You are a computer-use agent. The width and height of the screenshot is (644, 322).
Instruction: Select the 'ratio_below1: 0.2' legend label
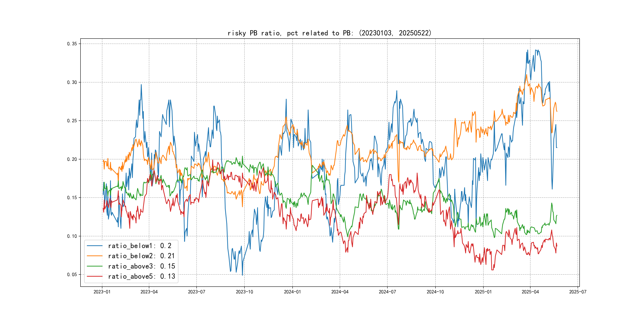click(140, 246)
